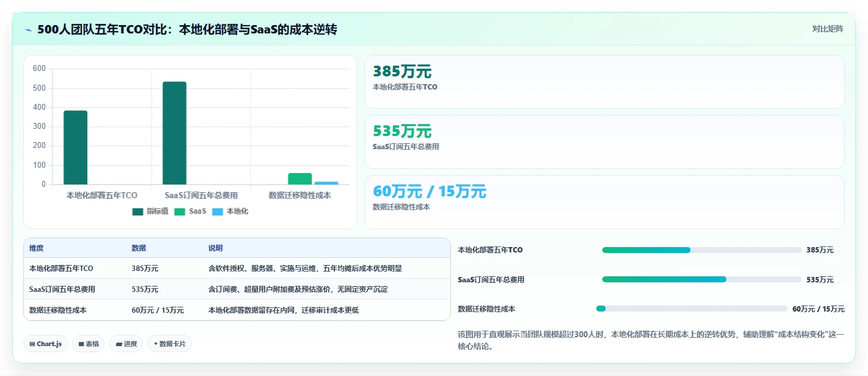Click progress label SaaS订阅五年总费用

tap(491, 279)
